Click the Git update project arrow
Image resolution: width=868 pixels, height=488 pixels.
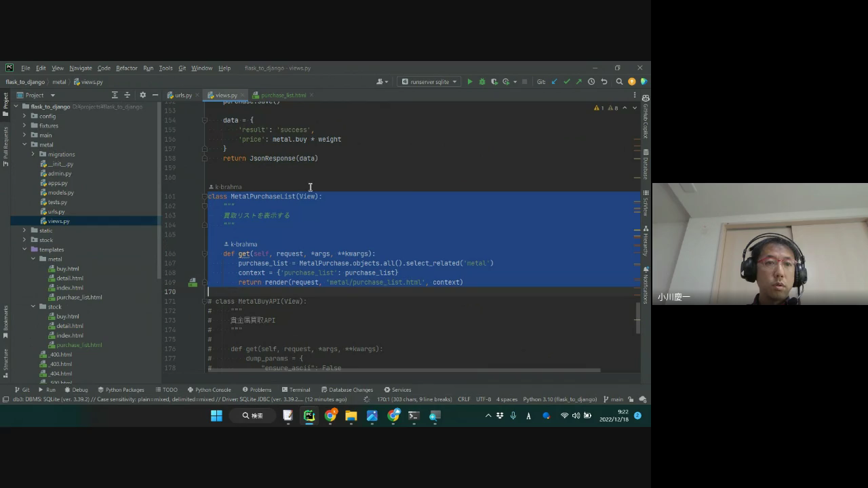point(554,82)
